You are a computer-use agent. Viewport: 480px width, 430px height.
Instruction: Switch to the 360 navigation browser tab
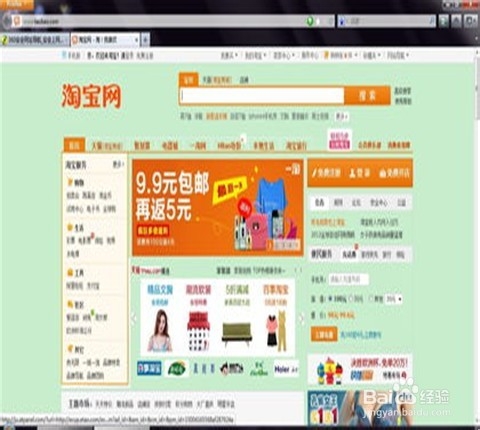35,40
